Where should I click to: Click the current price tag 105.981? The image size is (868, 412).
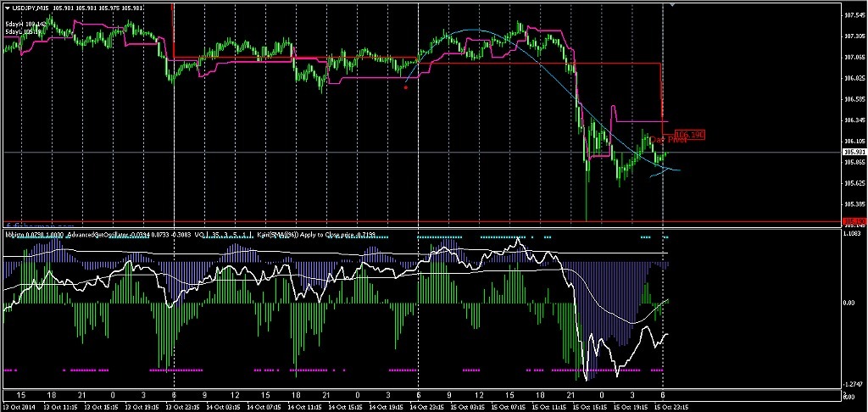[x=854, y=153]
